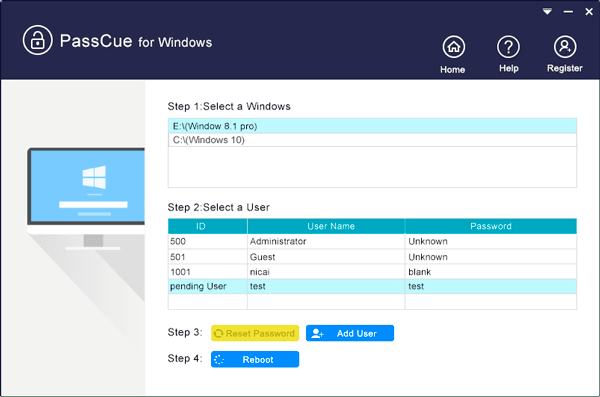This screenshot has height=397, width=600.
Task: Click ID 501 cell
Action: click(207, 256)
